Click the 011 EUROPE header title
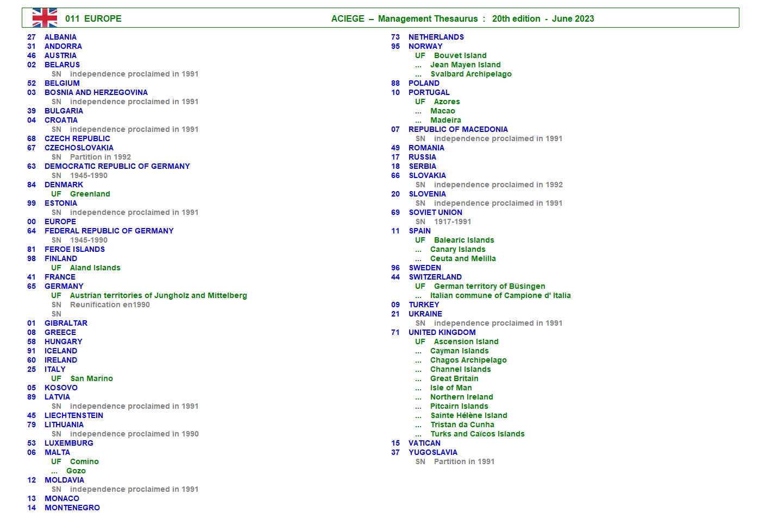The image size is (766, 532). pyautogui.click(x=93, y=18)
